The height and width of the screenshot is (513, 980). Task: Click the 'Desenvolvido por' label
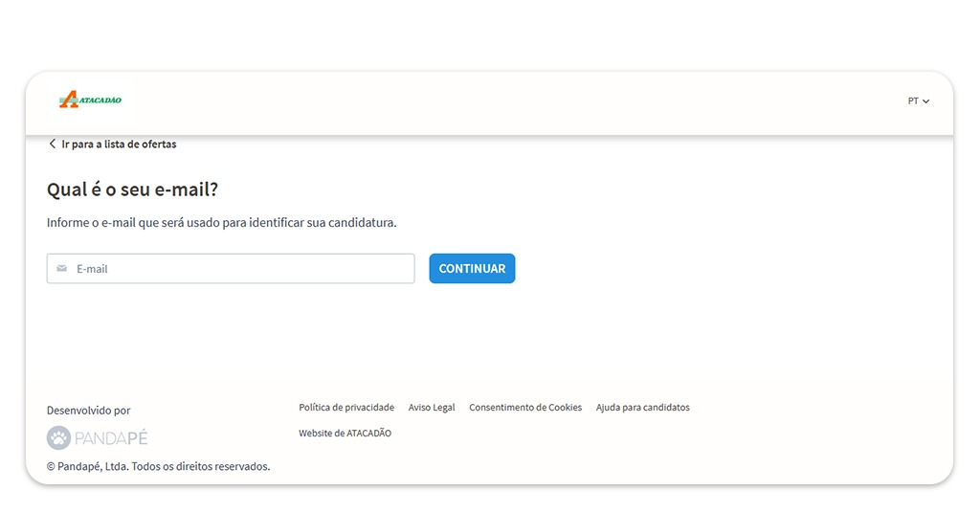click(89, 411)
